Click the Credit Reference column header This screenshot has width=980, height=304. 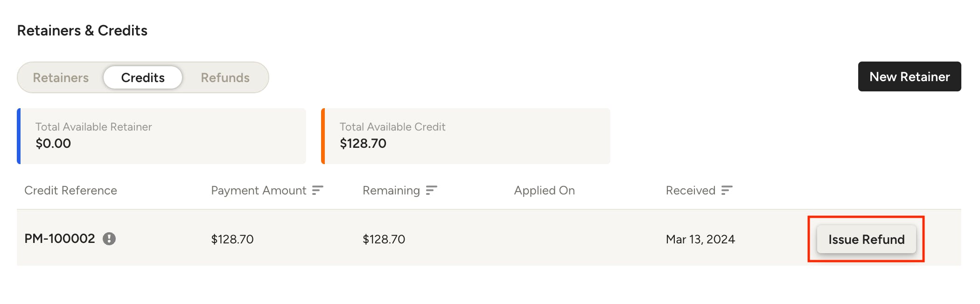[70, 190]
